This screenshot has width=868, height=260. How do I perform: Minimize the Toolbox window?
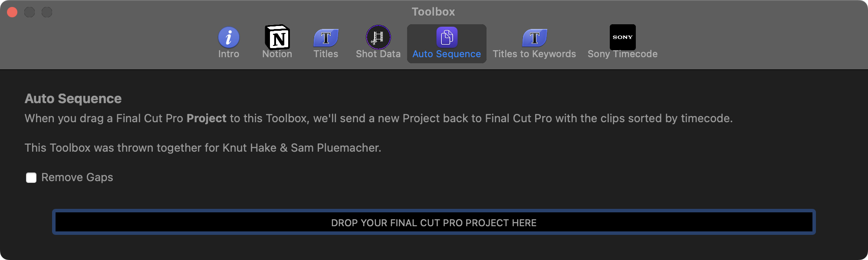[30, 12]
